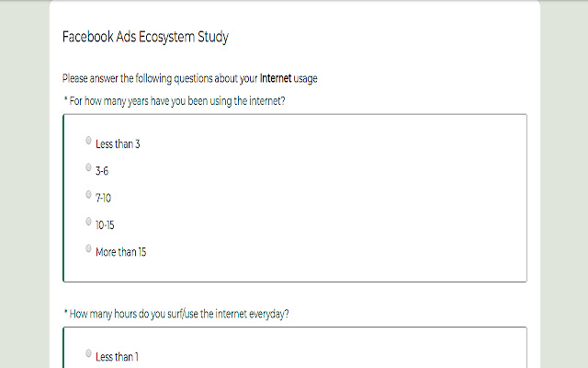This screenshot has width=588, height=368.
Task: Click the "10-15" option label text
Action: tap(105, 225)
